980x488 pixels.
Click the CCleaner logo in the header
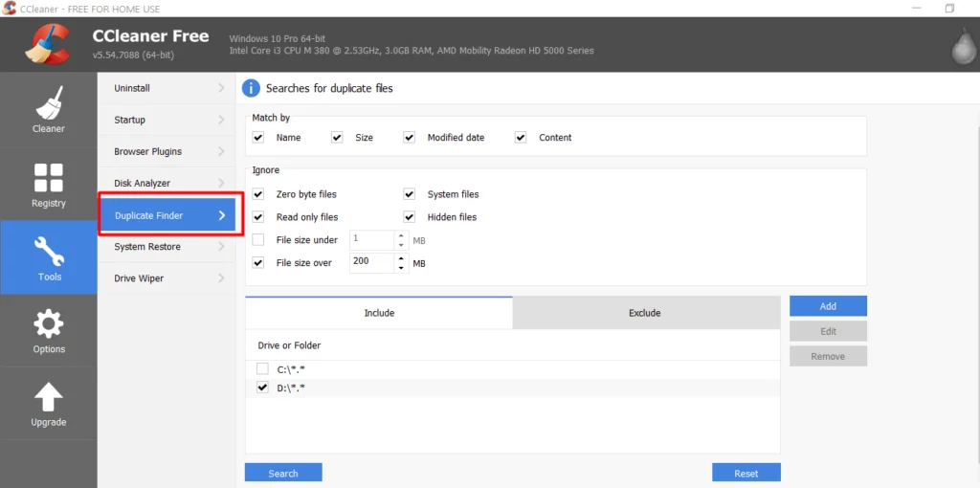(x=48, y=44)
